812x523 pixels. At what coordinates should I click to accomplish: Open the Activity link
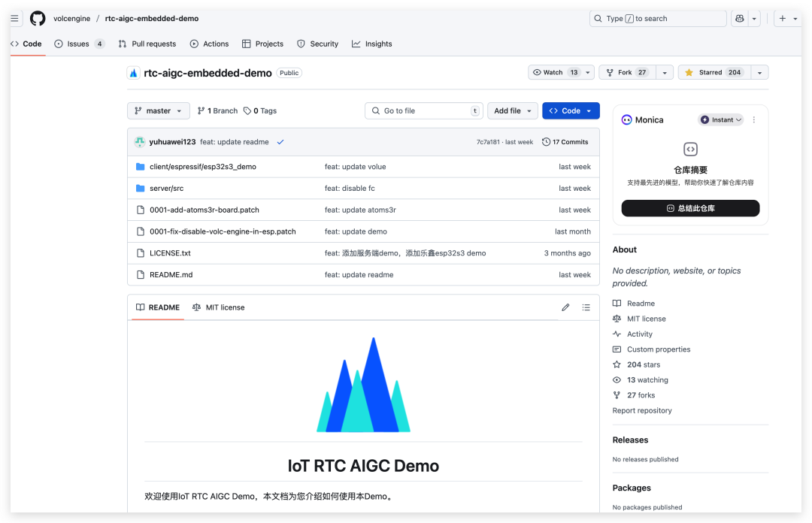point(640,334)
